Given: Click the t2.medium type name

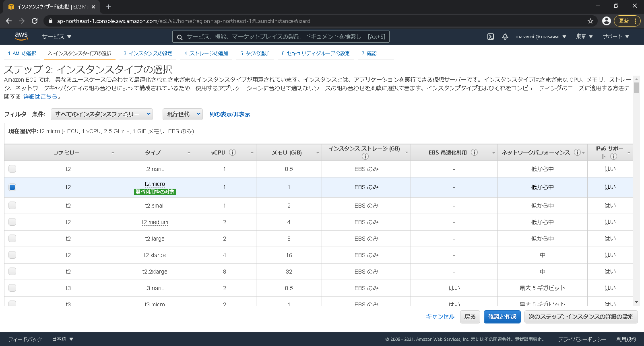Looking at the screenshot, I should tap(155, 222).
